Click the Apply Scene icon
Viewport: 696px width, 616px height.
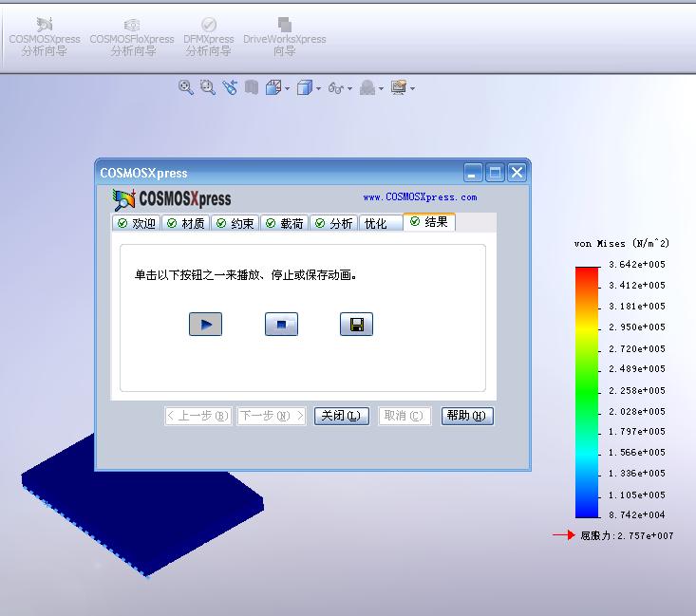pyautogui.click(x=367, y=87)
